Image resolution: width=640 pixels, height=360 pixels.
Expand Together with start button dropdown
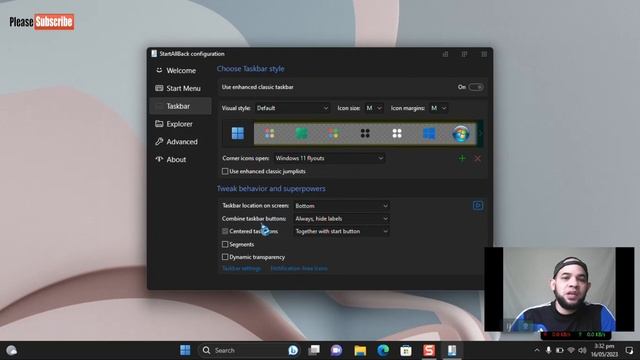tap(341, 231)
